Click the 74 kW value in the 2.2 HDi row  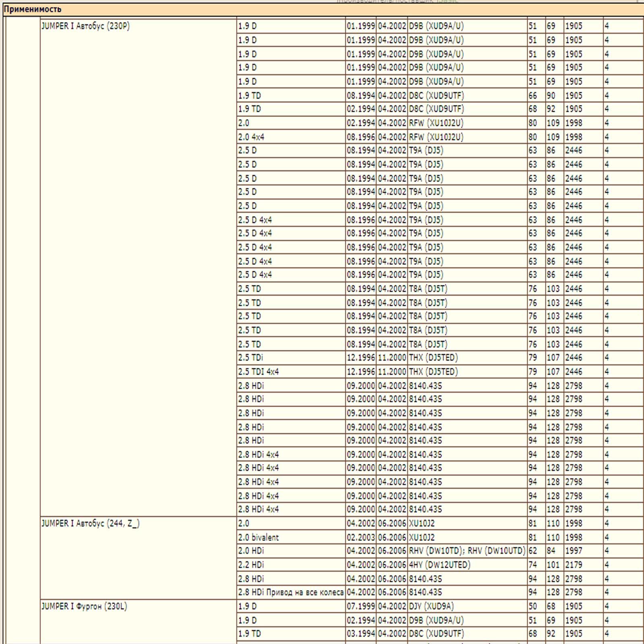click(x=537, y=565)
